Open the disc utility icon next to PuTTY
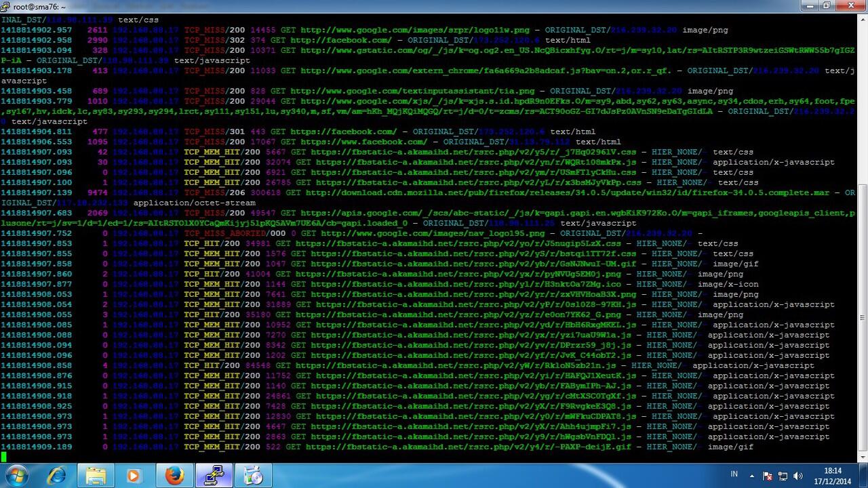Screen dimensions: 868x488 coord(254,476)
